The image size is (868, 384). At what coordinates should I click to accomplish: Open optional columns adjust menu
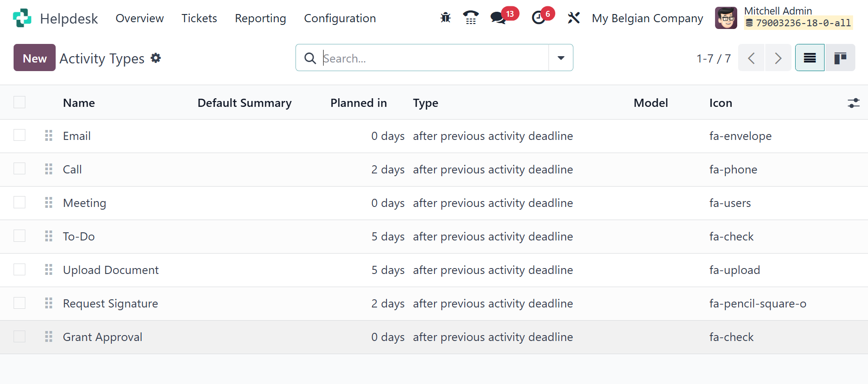point(853,103)
